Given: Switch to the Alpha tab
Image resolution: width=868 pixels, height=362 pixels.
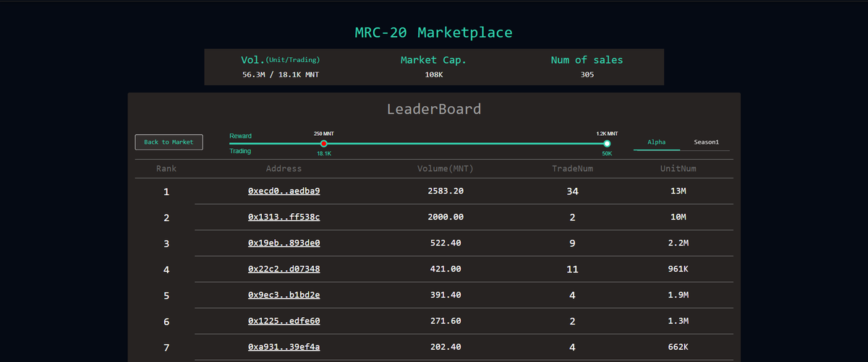Looking at the screenshot, I should [x=657, y=142].
